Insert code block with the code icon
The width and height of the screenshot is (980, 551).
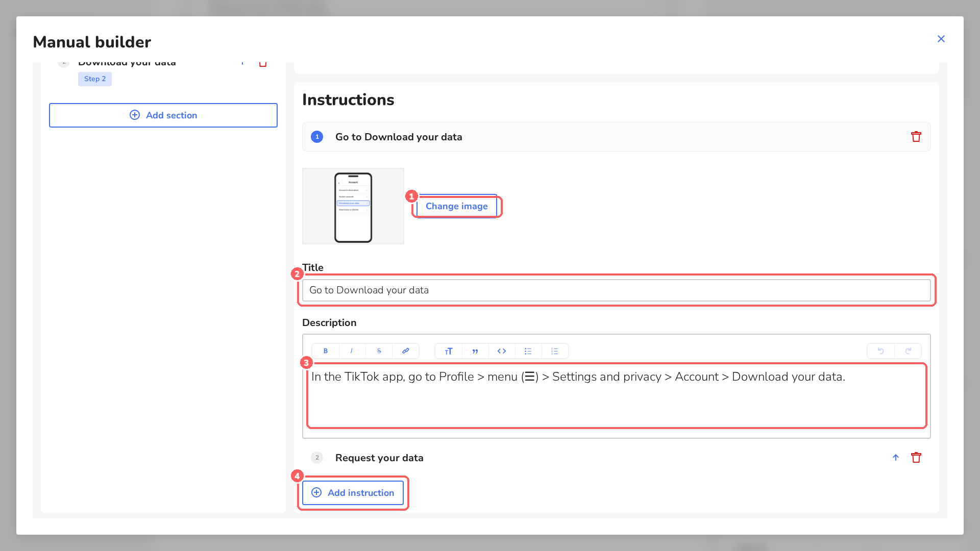point(502,351)
